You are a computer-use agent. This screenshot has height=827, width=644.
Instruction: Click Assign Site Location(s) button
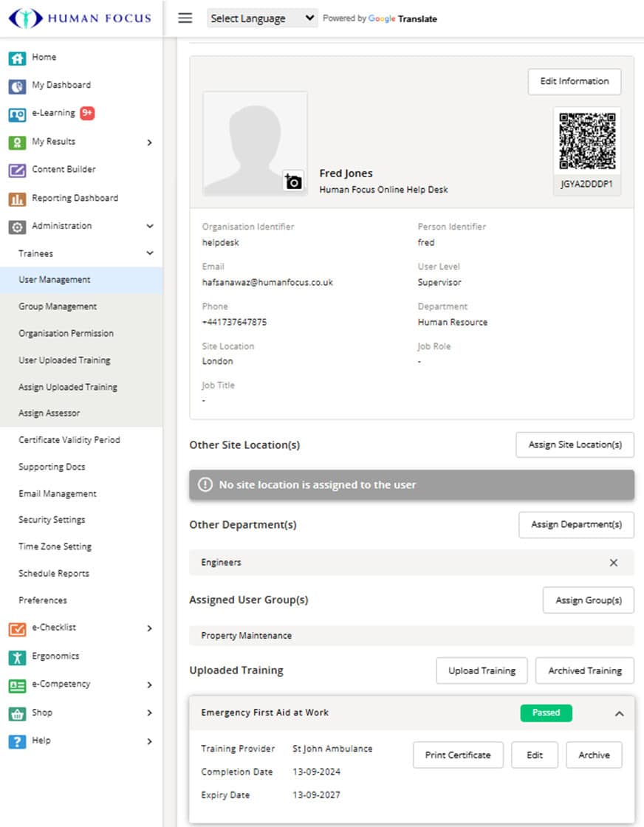coord(575,445)
